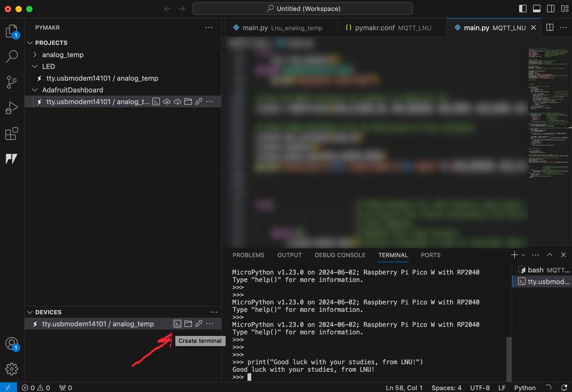
Task: Change encoding UTF-8 in status bar
Action: pyautogui.click(x=480, y=388)
